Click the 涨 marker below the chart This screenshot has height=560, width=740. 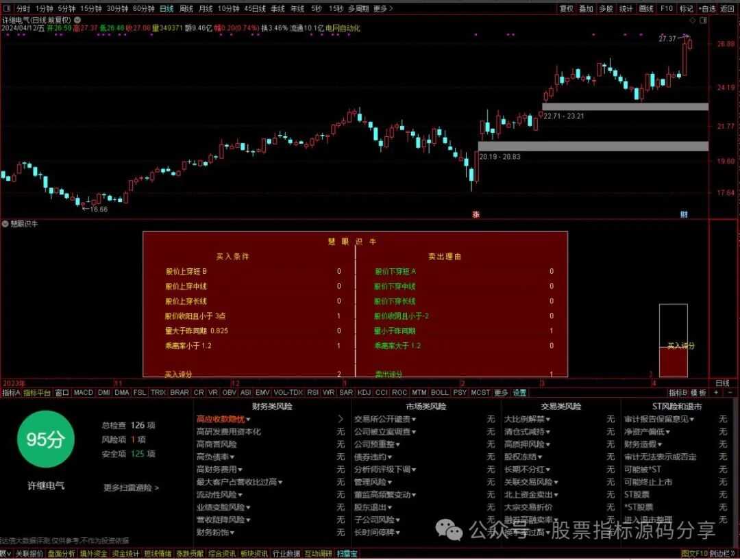(476, 214)
